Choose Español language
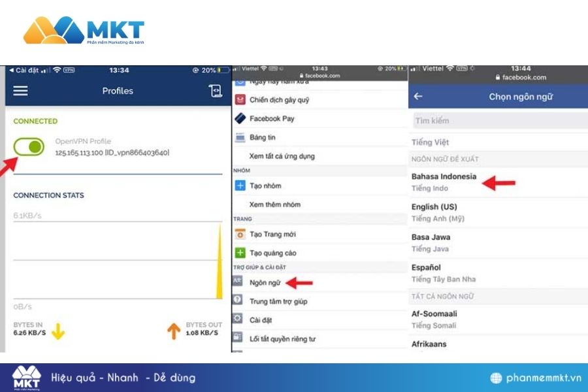Image resolution: width=588 pixels, height=392 pixels. [x=498, y=273]
